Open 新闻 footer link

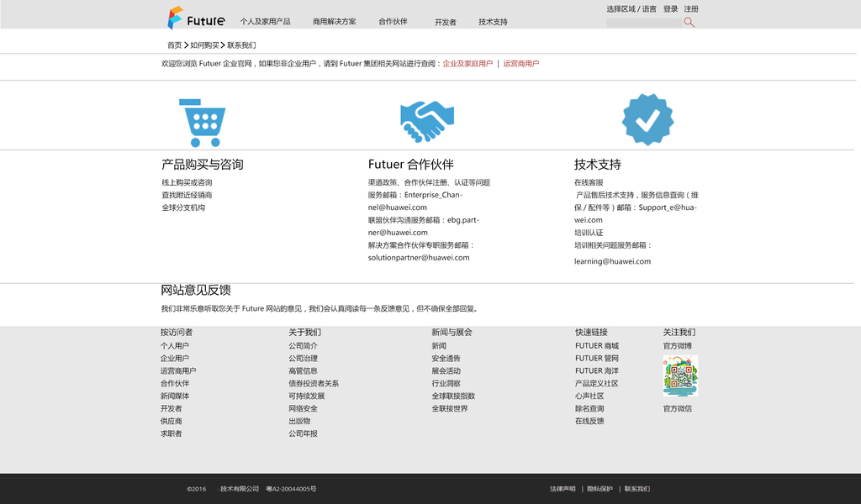pyautogui.click(x=439, y=345)
